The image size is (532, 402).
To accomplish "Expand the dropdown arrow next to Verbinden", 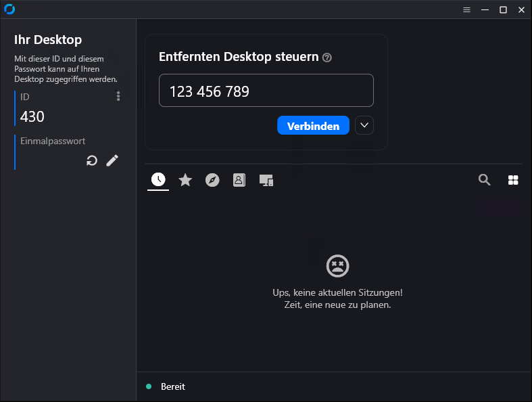I will coord(364,125).
